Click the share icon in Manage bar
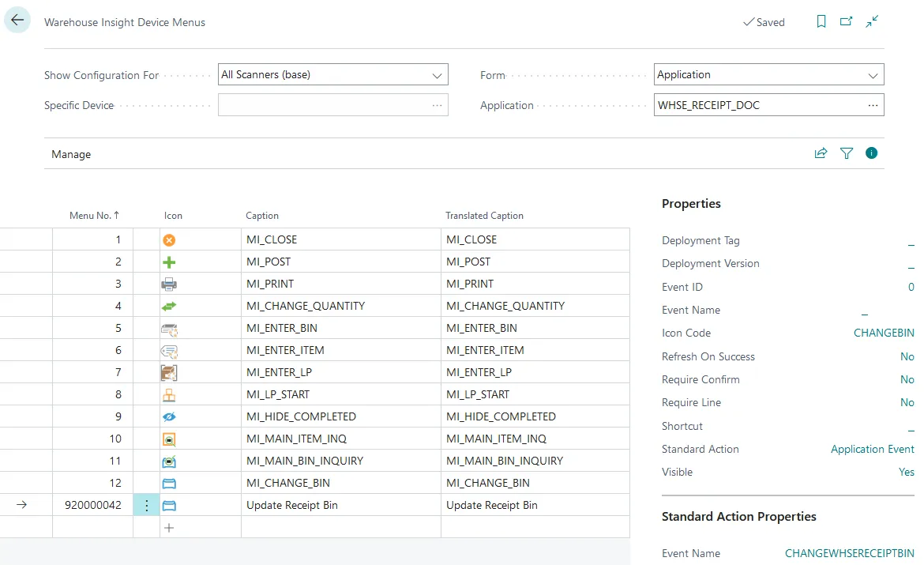 click(x=821, y=153)
